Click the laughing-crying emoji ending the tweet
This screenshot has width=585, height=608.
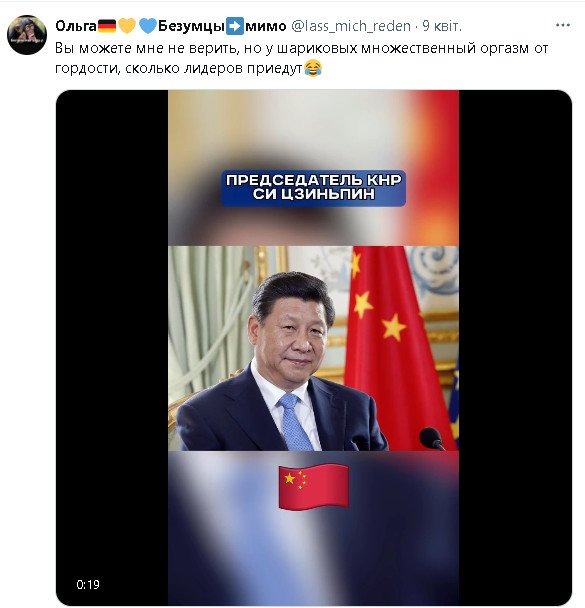pos(313,69)
